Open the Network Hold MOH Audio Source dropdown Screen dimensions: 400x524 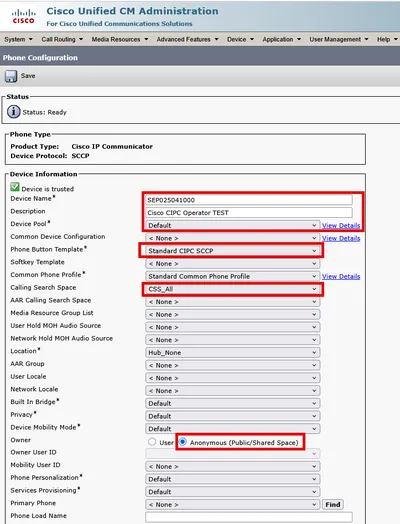click(233, 340)
